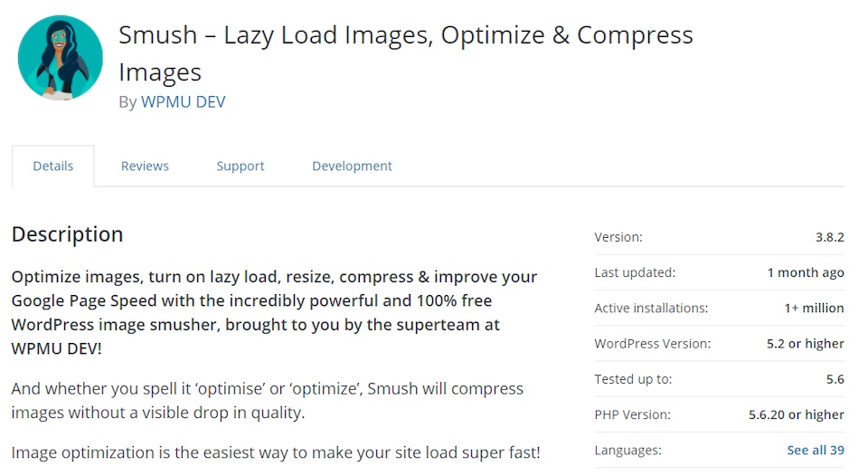This screenshot has width=868, height=476.
Task: Open the Support tab
Action: coord(241,167)
